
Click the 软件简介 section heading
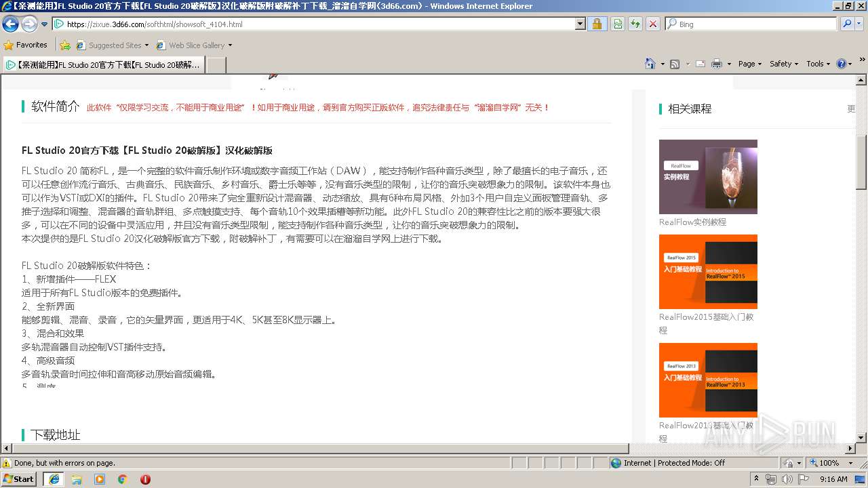pos(56,106)
